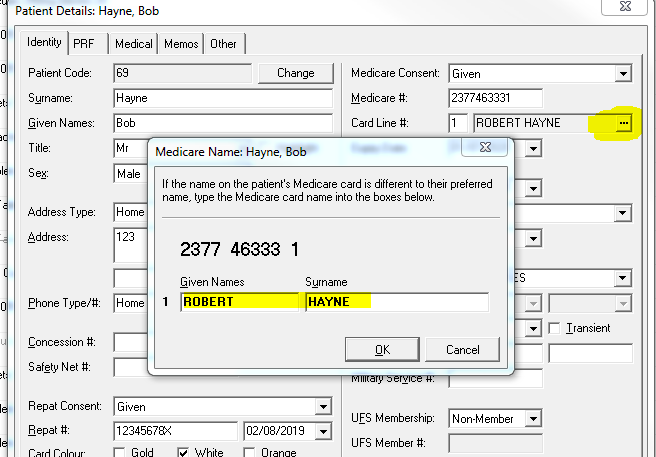Enable the Transient checkbox
Viewport: 656px width, 457px height.
pyautogui.click(x=556, y=328)
